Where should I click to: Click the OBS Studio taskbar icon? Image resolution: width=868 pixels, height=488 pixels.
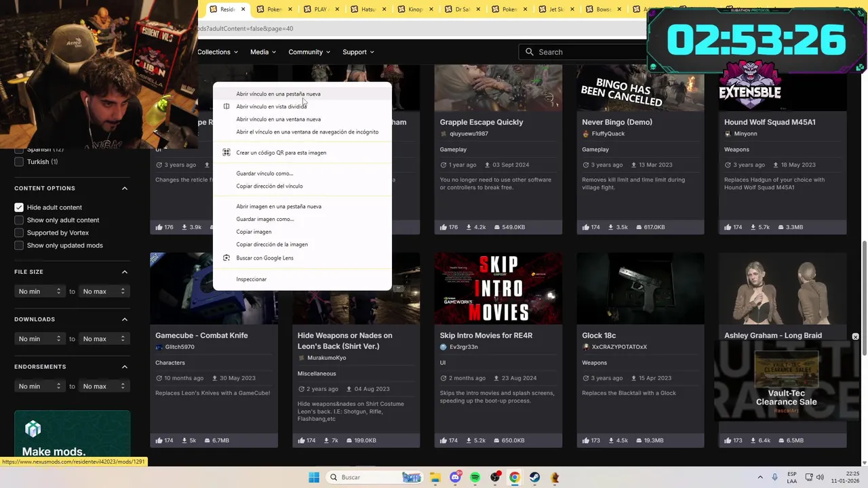coord(495,477)
